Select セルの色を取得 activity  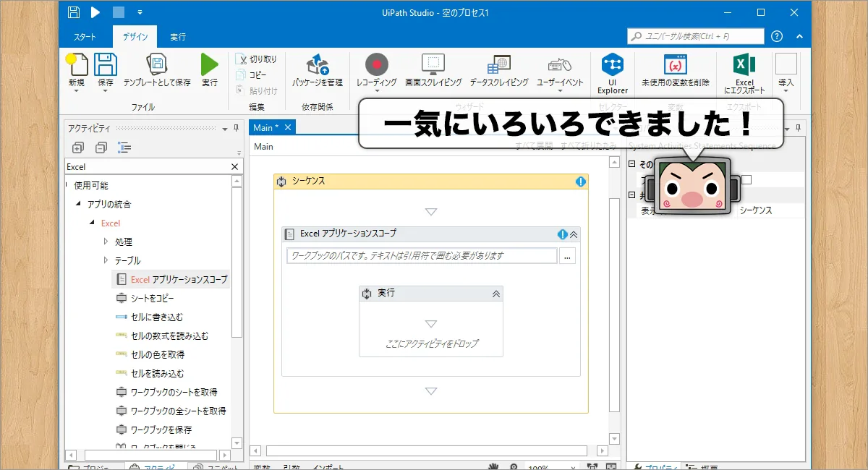pyautogui.click(x=149, y=354)
